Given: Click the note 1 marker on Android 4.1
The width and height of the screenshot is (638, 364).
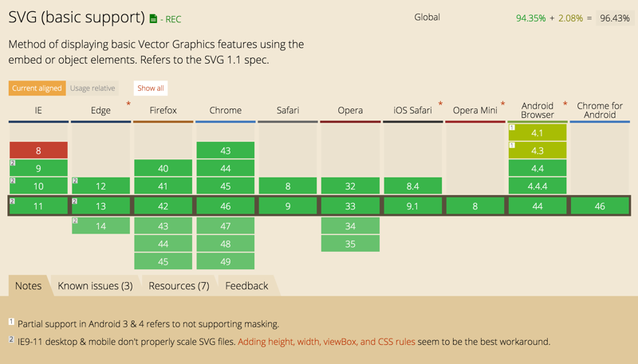Looking at the screenshot, I should coord(512,127).
